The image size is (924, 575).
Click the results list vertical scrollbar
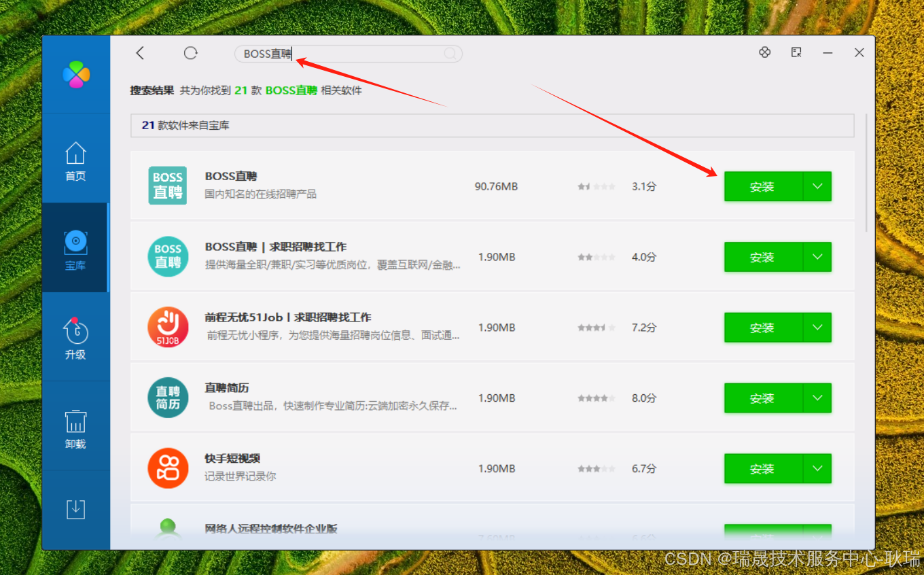[866, 173]
